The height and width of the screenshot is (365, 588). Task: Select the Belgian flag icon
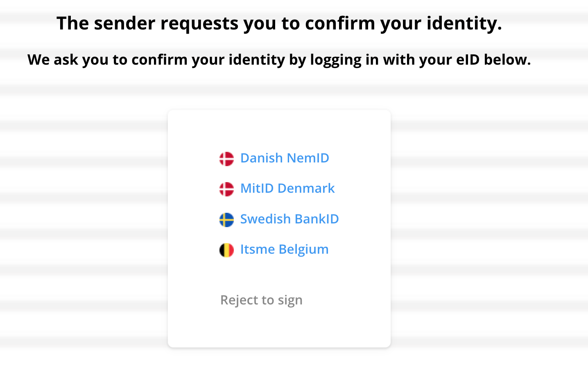[226, 250]
